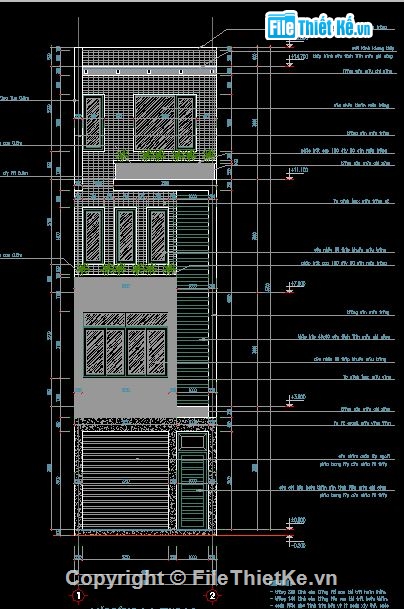This screenshot has width=404, height=609.
Task: Click the +14.700 elevation label
Action: coord(300,57)
